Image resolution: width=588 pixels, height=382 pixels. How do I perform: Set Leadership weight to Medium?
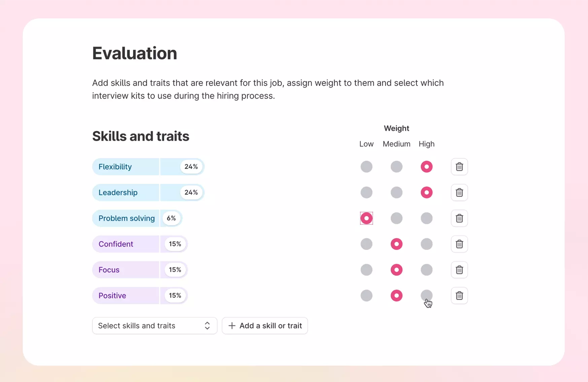(x=396, y=192)
